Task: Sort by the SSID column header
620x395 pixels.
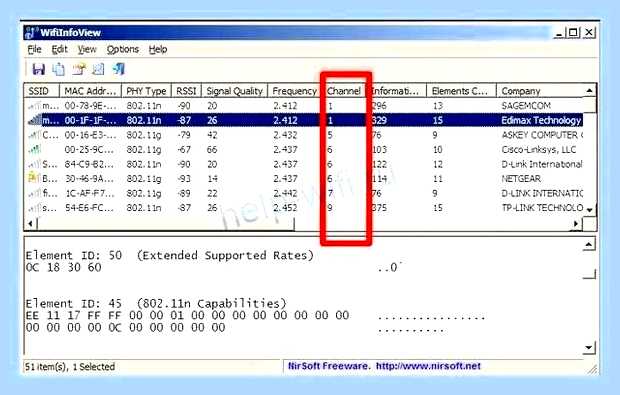Action: [x=42, y=91]
